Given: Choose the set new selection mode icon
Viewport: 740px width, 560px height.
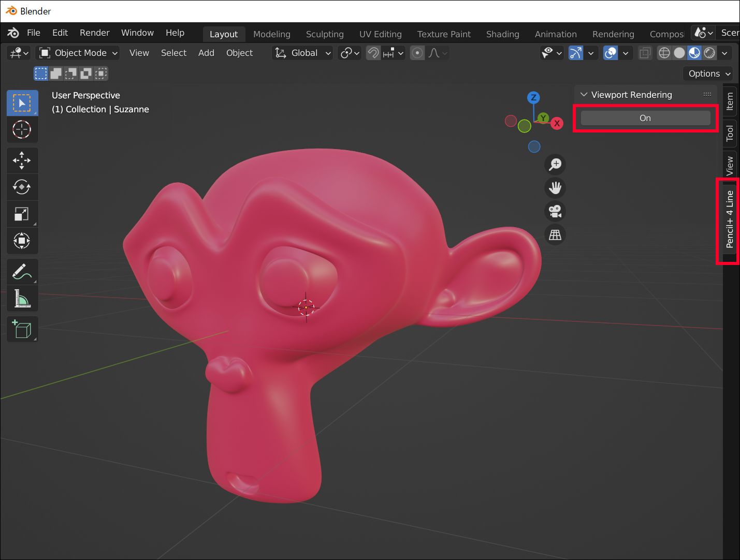Looking at the screenshot, I should (41, 73).
